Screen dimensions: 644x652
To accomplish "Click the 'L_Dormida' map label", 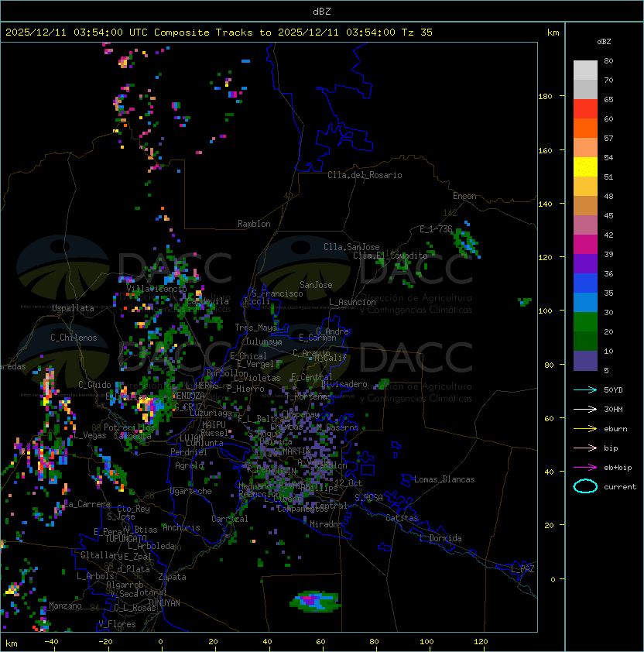I will [440, 538].
